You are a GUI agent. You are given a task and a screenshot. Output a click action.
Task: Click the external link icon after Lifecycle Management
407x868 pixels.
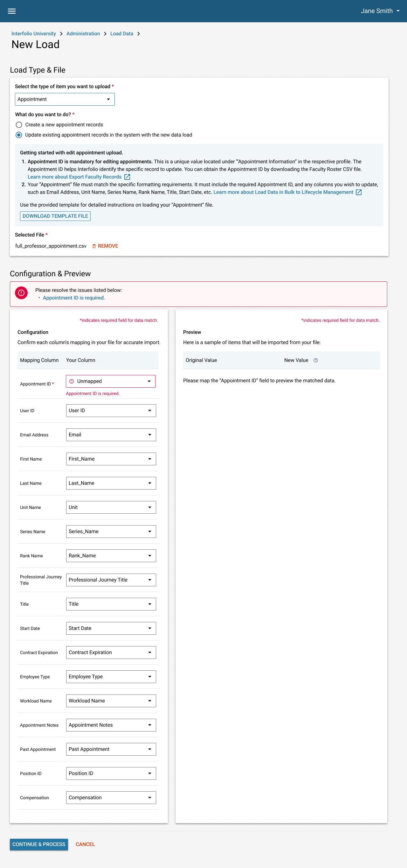pyautogui.click(x=359, y=192)
